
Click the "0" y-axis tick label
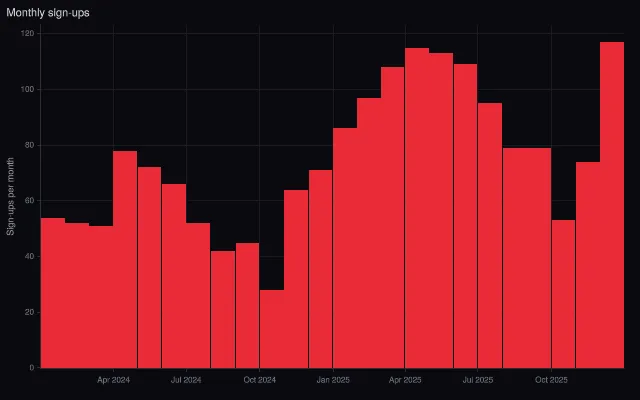[x=32, y=368]
